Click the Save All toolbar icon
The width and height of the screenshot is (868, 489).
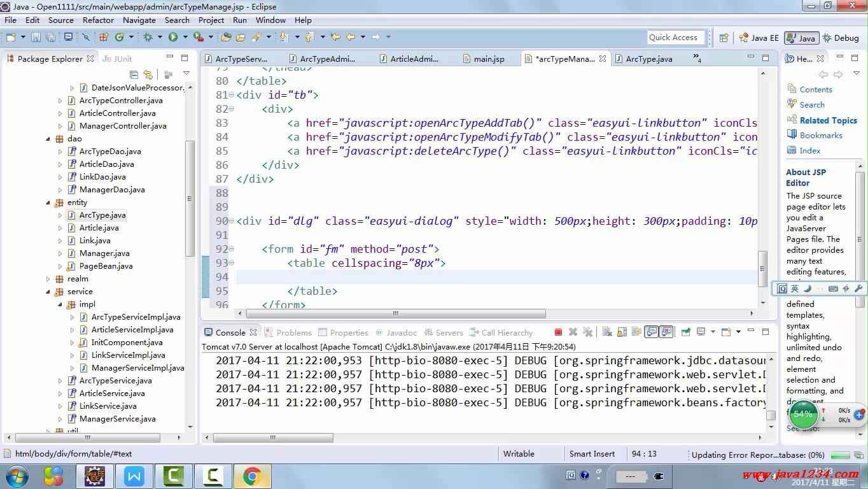50,37
